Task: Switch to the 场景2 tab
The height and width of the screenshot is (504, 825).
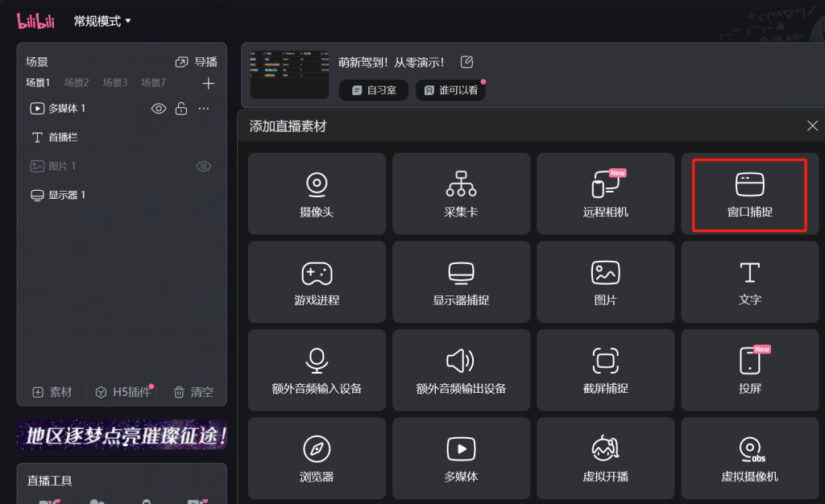Action: 77,83
